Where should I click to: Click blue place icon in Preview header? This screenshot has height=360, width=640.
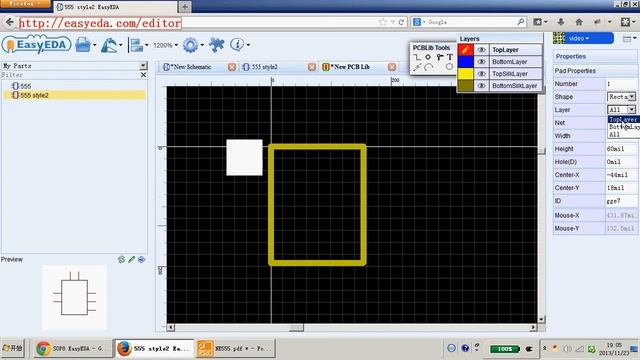pos(142,259)
